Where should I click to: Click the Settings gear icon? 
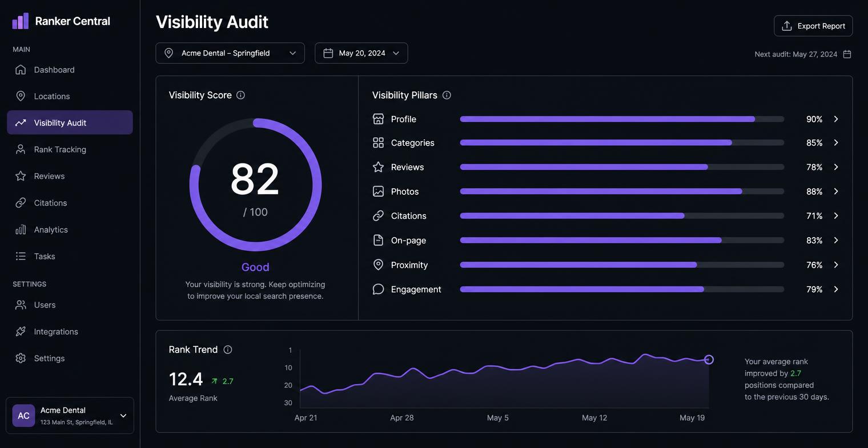pyautogui.click(x=21, y=358)
